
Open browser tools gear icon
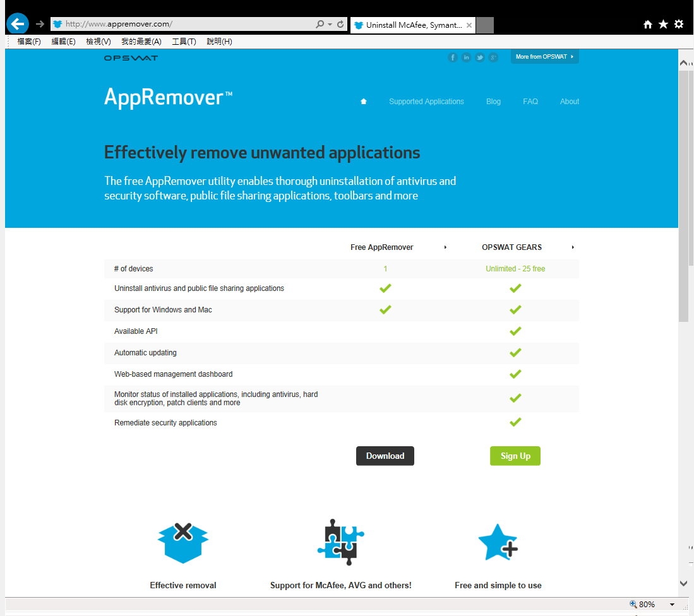point(678,25)
